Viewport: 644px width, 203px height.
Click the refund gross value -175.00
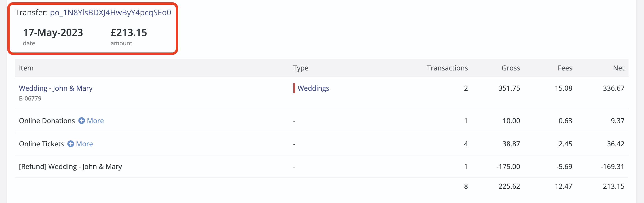(508, 167)
